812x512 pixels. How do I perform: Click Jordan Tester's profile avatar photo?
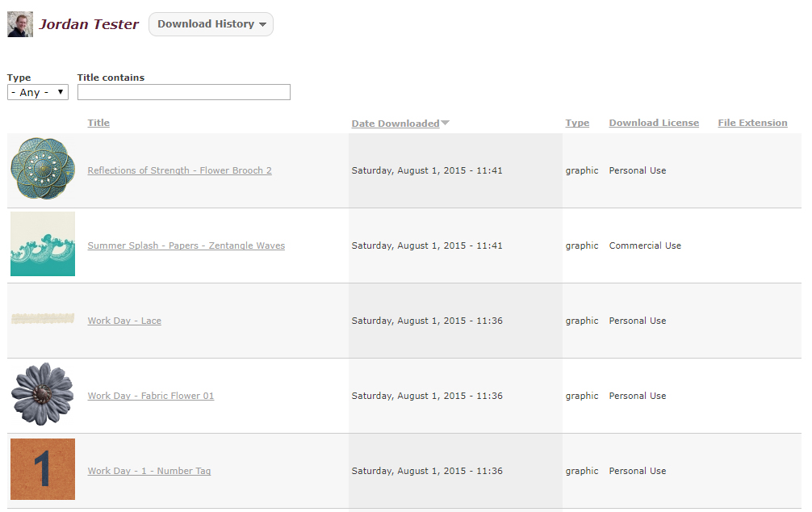pos(20,24)
